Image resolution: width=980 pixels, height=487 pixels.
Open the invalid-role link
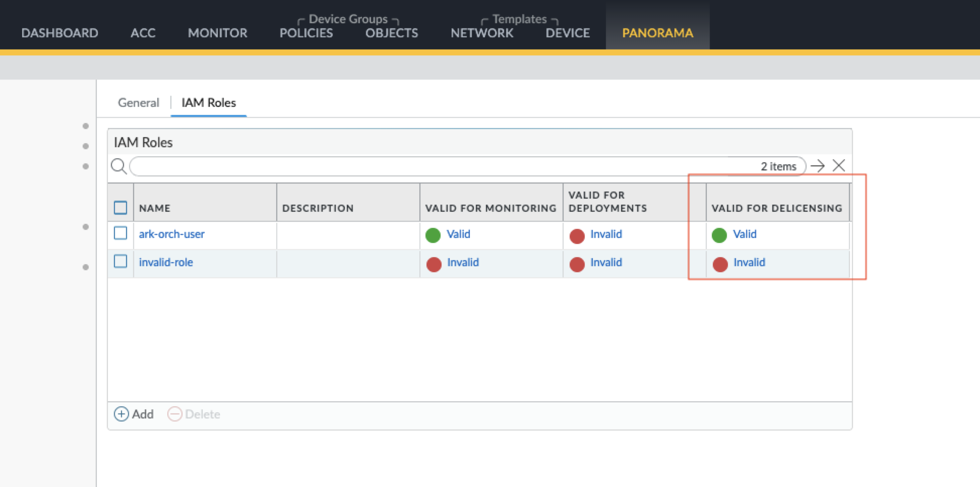(x=166, y=262)
